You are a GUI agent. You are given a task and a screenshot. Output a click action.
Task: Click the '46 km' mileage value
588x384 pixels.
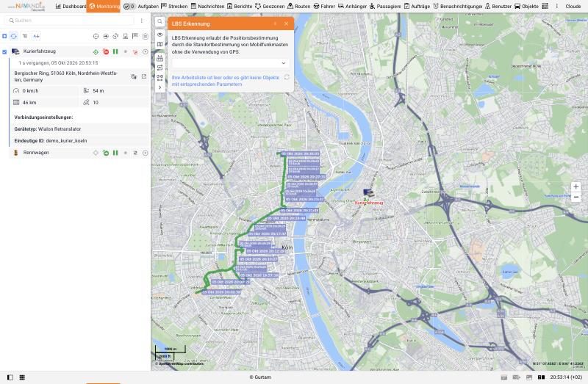pos(29,102)
